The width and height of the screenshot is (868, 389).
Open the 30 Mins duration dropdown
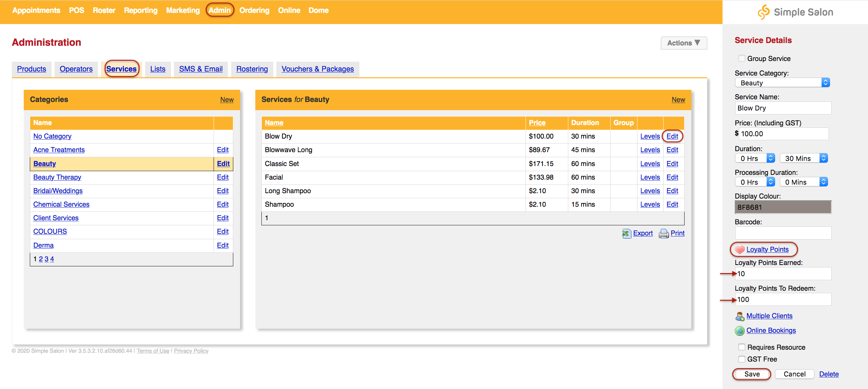tap(804, 158)
